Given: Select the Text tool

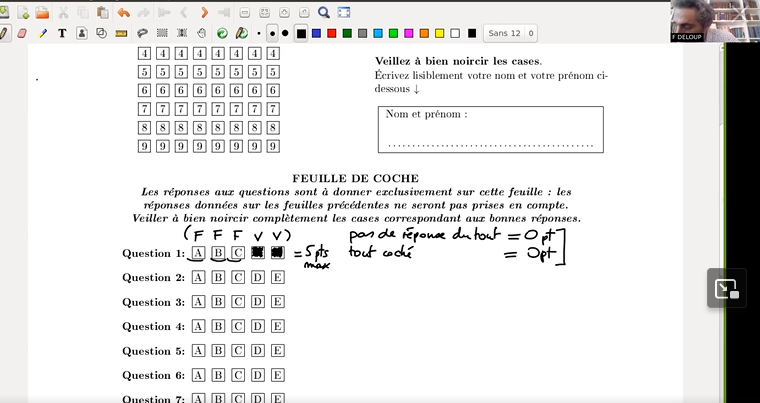Looking at the screenshot, I should (62, 33).
